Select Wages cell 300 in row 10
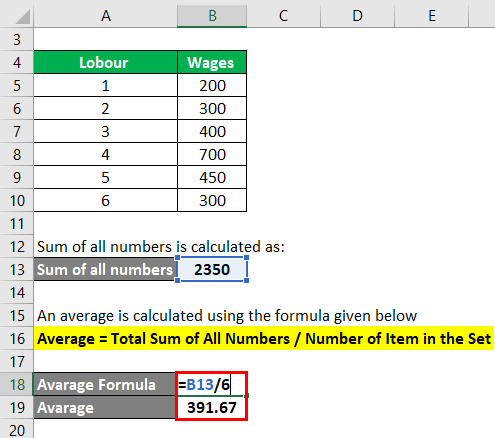 212,200
